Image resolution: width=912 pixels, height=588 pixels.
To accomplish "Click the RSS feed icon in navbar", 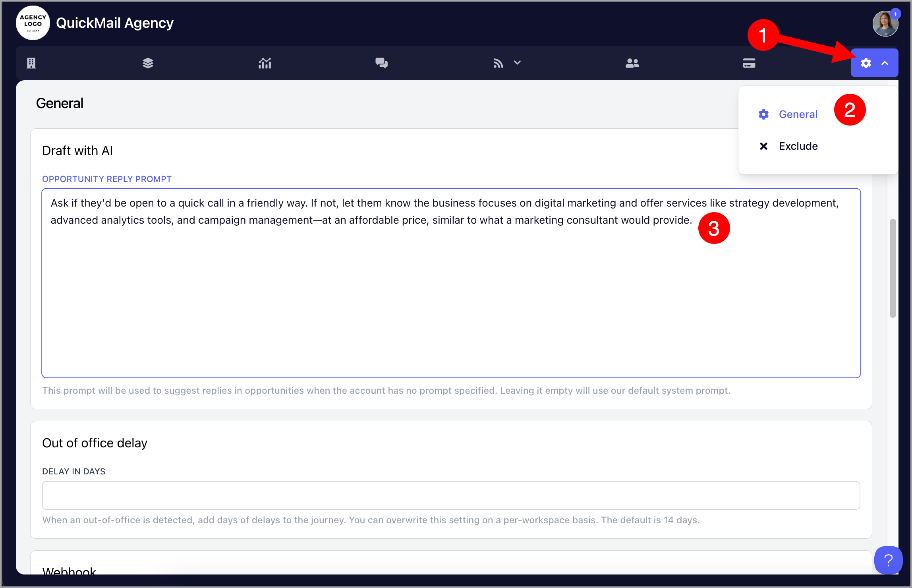I will 498,63.
